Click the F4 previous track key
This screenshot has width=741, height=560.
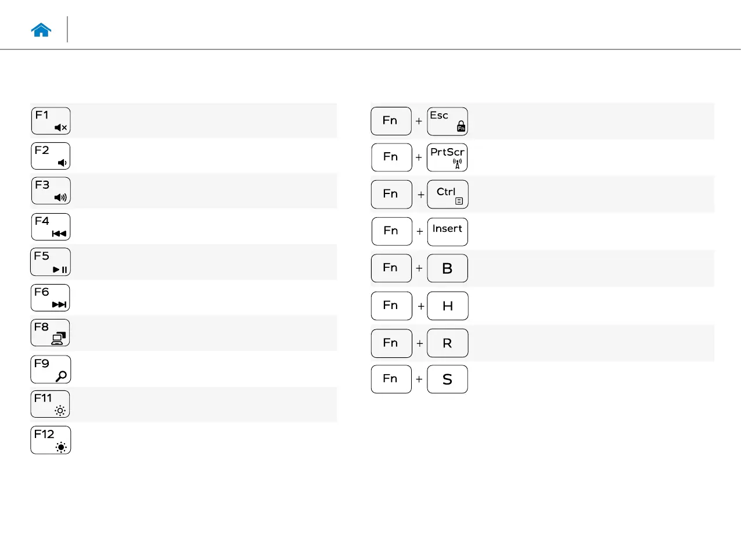(x=51, y=227)
